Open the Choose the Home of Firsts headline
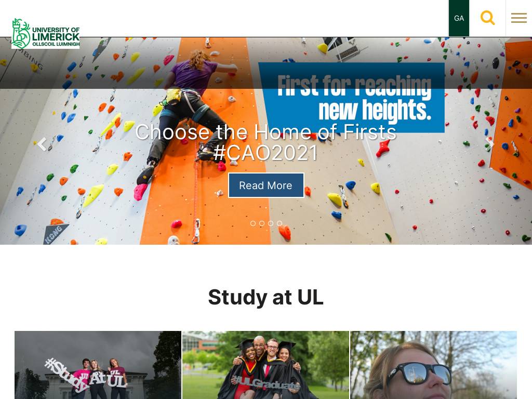 point(265,131)
